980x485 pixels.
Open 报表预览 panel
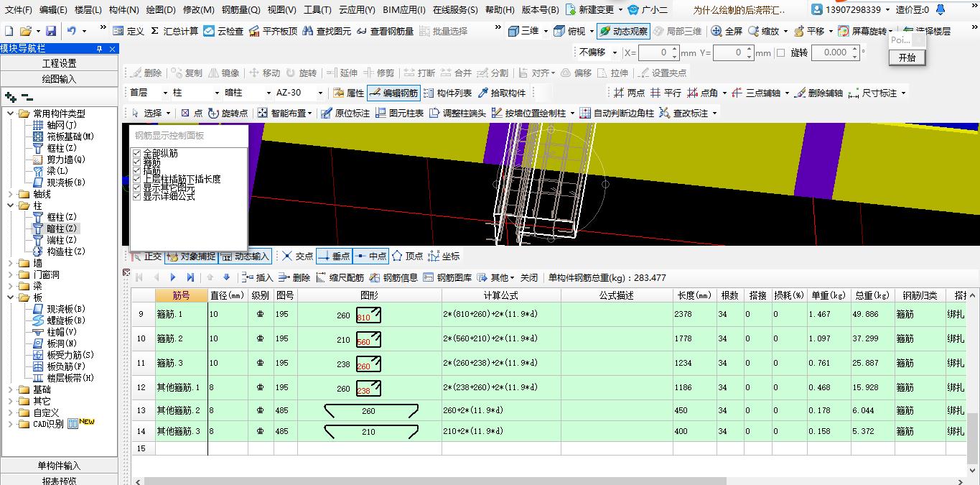(59, 481)
